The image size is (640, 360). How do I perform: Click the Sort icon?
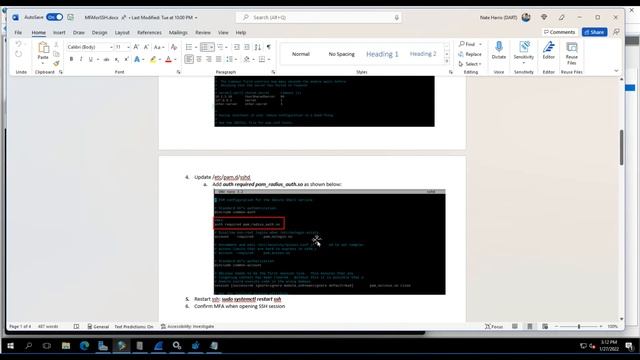258,47
